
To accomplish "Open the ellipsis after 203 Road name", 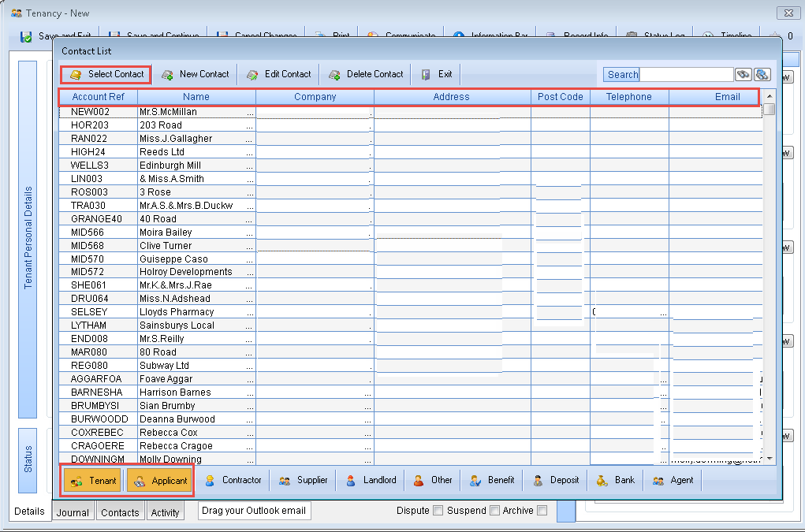I will [x=250, y=125].
